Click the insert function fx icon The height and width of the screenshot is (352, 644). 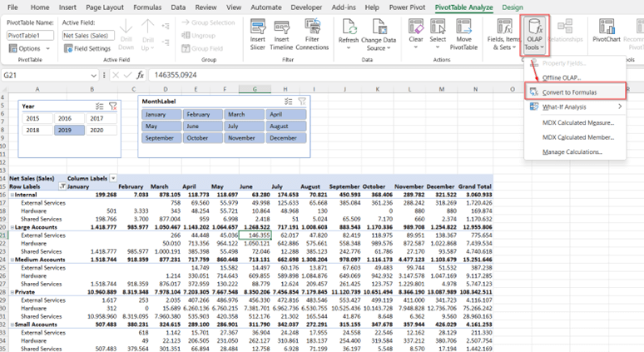140,75
